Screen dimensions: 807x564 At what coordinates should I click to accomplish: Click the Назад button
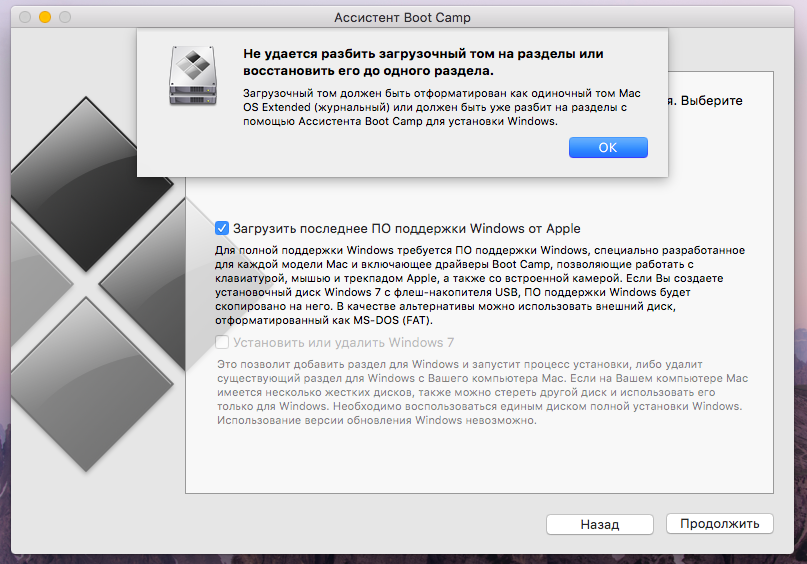pyautogui.click(x=600, y=524)
